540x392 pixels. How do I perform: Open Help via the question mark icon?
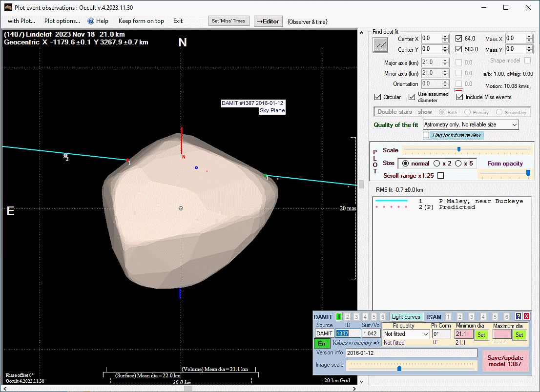coord(91,21)
